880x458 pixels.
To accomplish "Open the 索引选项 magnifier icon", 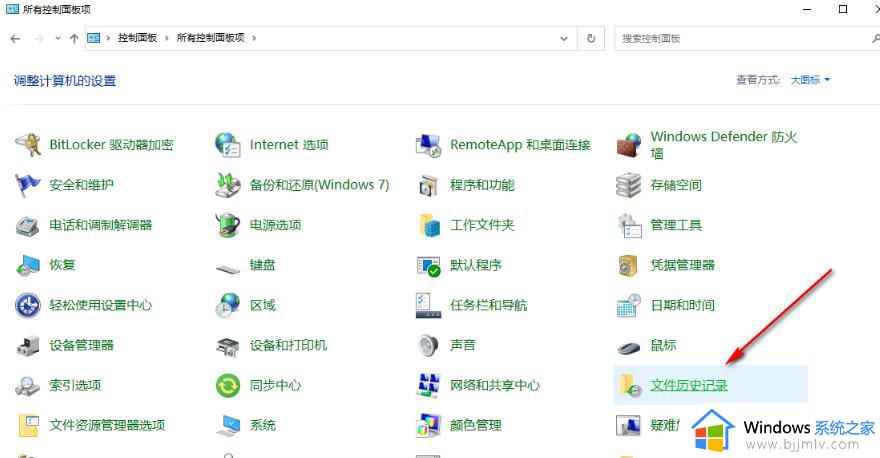I will pos(28,386).
